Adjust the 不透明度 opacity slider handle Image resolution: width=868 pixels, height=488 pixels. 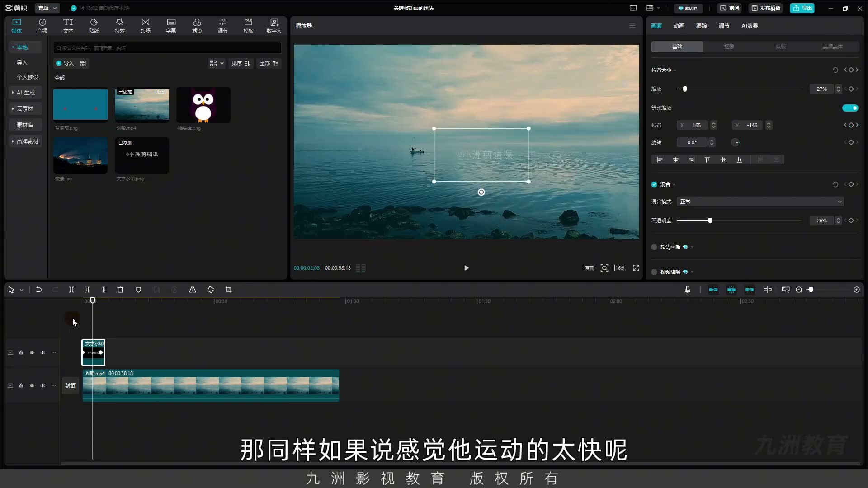710,221
